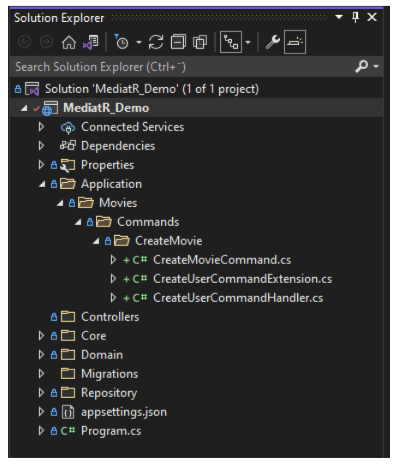Click the Controllers folder icon

[x=68, y=317]
